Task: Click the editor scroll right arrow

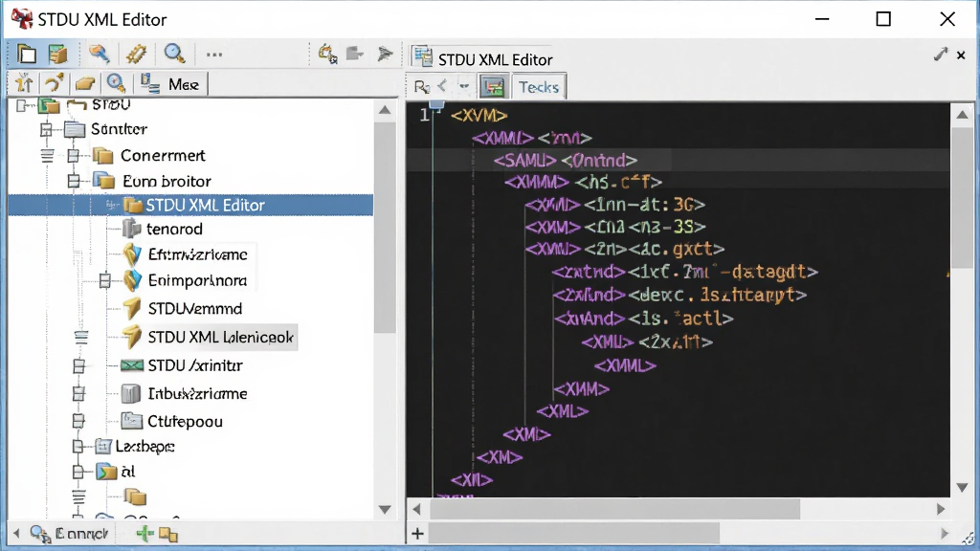Action: coord(942,509)
